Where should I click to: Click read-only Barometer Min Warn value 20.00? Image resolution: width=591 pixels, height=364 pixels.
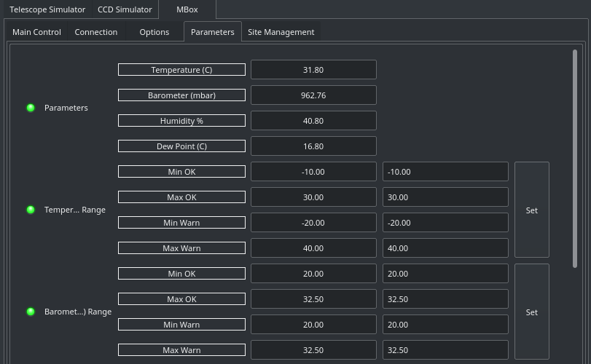coord(313,325)
